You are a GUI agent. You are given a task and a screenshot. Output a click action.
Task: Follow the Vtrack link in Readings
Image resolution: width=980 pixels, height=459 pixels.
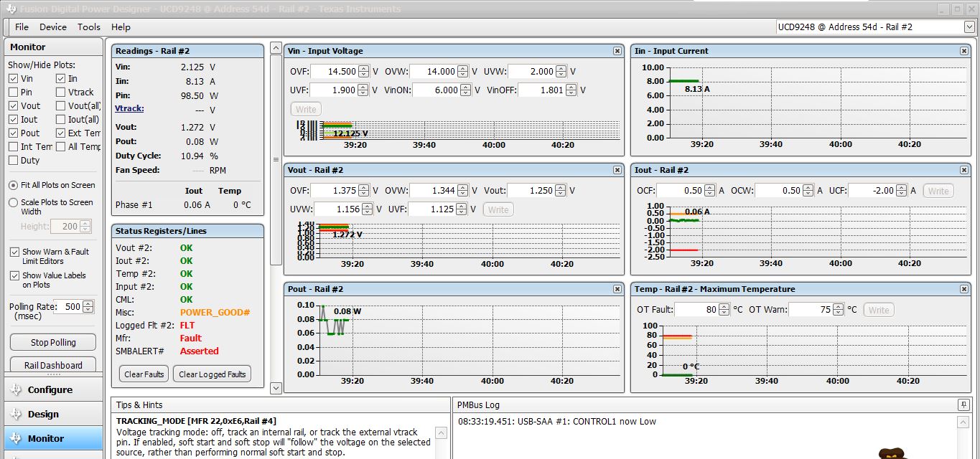click(x=129, y=108)
